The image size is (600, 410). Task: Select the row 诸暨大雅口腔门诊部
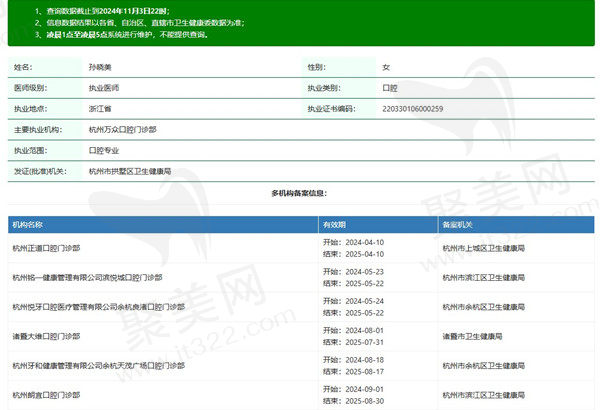46,336
